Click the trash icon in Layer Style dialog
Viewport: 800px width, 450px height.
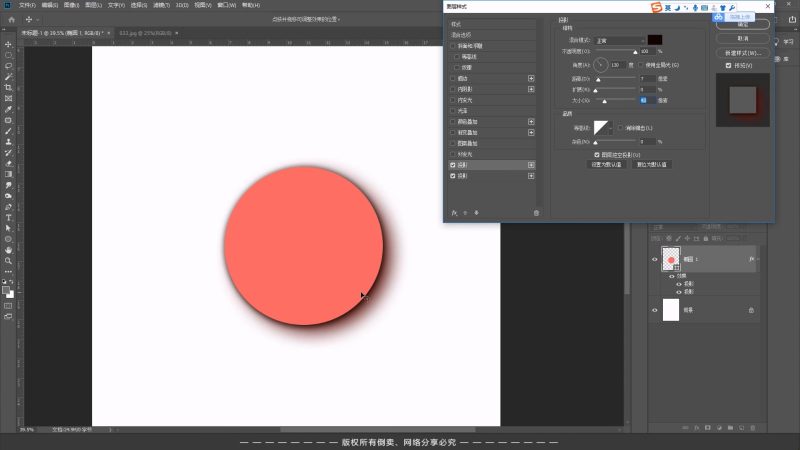536,213
